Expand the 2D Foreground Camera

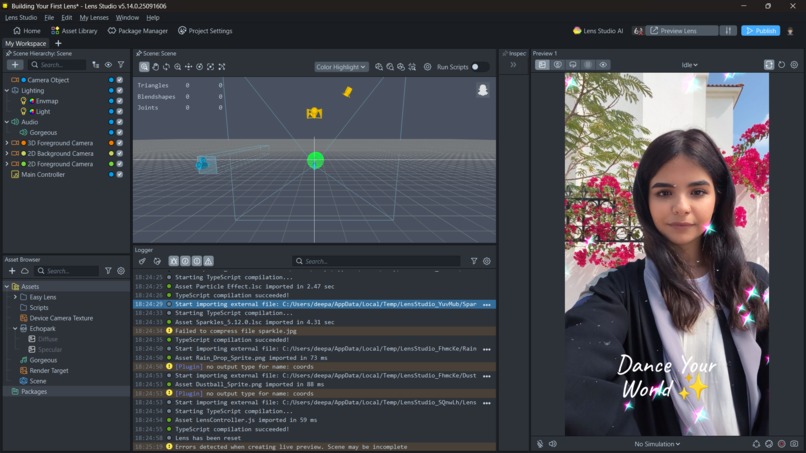[x=7, y=164]
